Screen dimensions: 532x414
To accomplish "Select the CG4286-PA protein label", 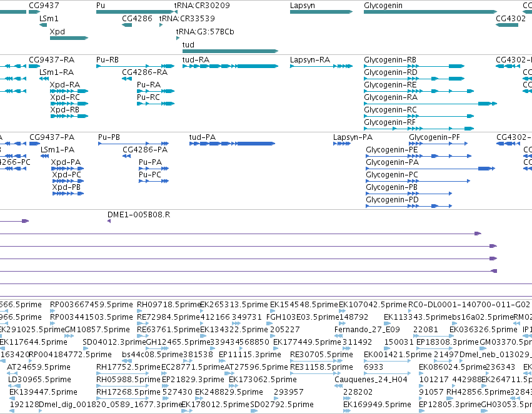I will pos(145,150).
